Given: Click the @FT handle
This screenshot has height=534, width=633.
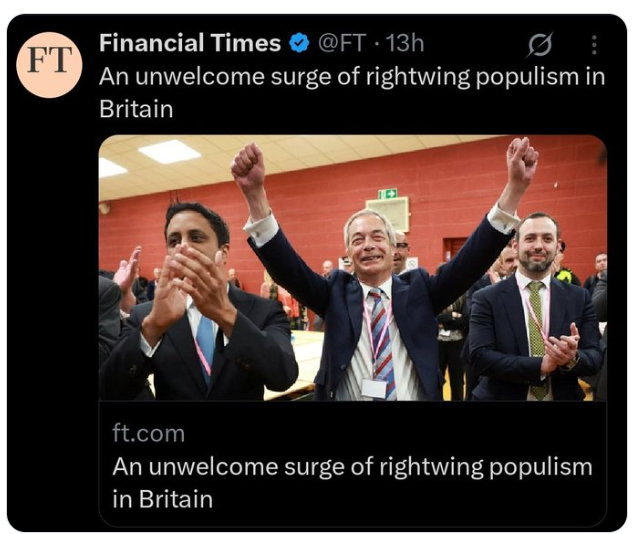Looking at the screenshot, I should [342, 43].
